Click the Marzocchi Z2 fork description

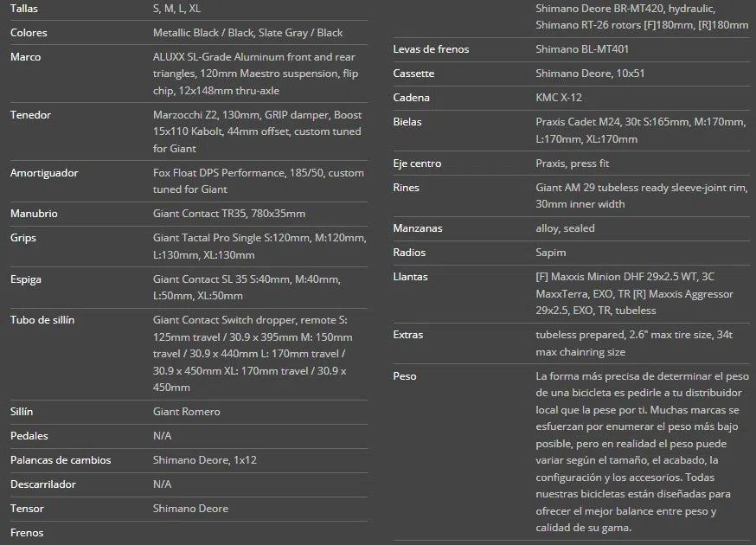[x=257, y=131]
